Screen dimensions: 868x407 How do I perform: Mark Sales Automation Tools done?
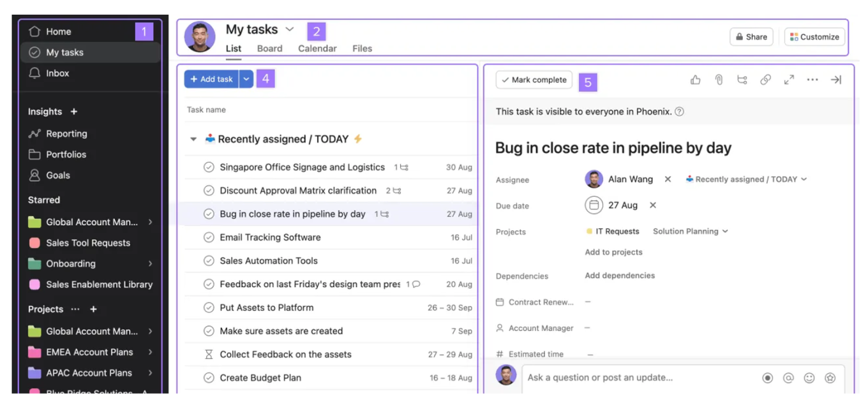[209, 260]
